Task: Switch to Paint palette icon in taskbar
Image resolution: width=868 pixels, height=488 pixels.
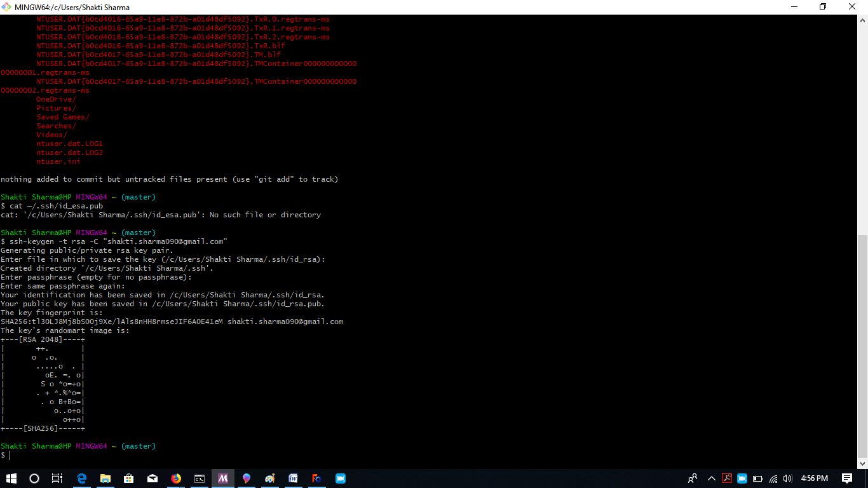Action: 270,478
